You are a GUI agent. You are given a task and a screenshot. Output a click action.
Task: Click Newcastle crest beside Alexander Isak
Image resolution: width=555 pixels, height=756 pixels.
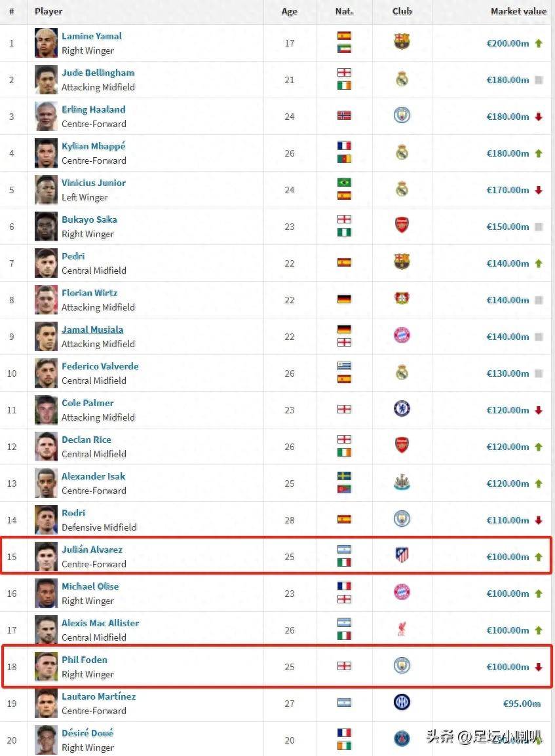point(402,482)
